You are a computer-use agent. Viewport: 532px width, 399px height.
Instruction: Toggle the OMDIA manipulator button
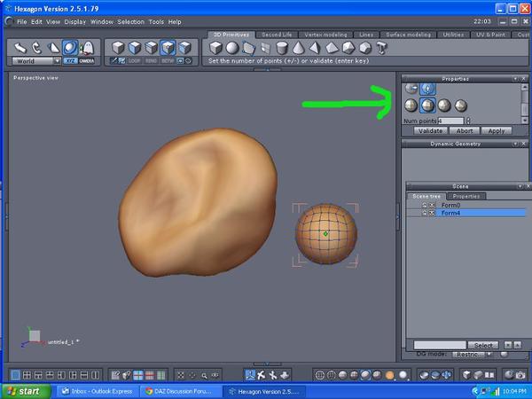[87, 61]
